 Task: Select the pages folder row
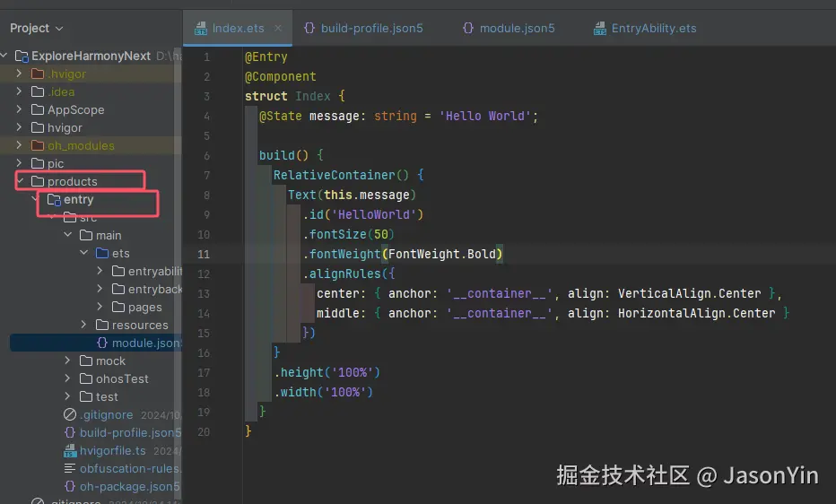(x=91, y=307)
